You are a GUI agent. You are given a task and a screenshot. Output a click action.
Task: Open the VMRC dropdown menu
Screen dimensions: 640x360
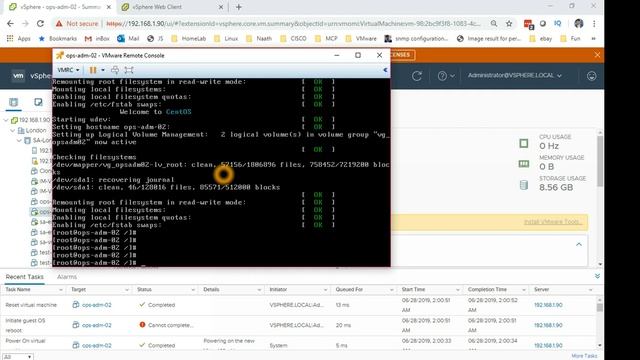click(x=68, y=70)
